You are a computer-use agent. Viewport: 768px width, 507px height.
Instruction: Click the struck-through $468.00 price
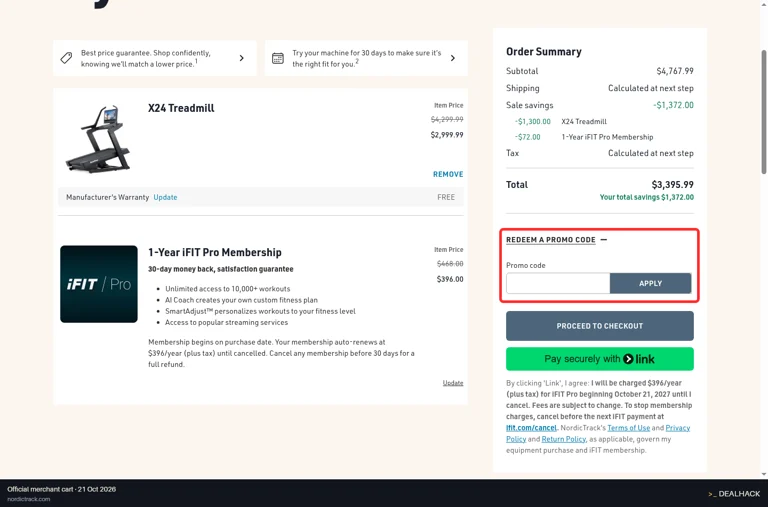pyautogui.click(x=450, y=264)
